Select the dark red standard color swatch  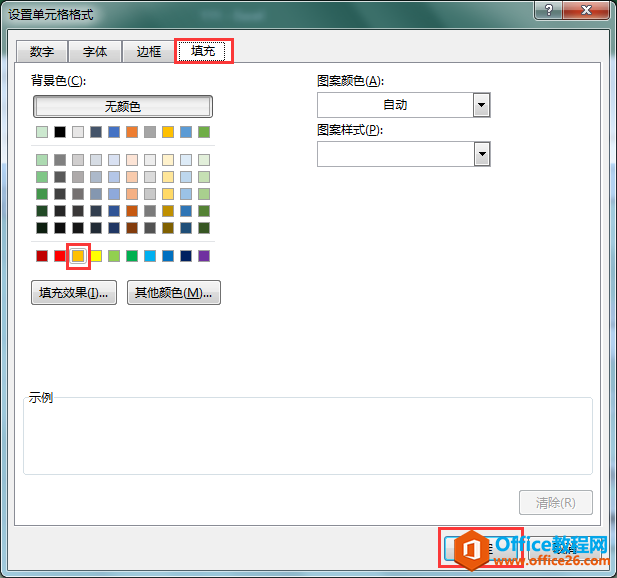click(42, 256)
